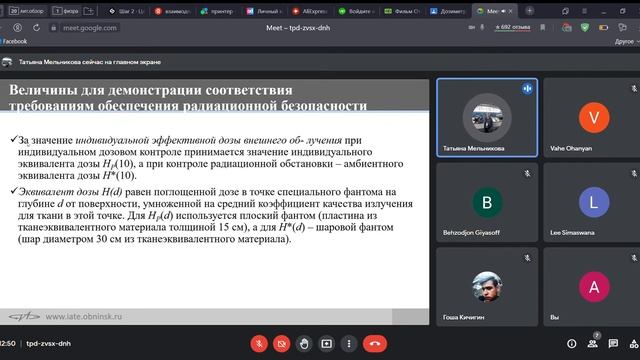The height and width of the screenshot is (360, 640).
Task: Reload the page
Action: 36,28
